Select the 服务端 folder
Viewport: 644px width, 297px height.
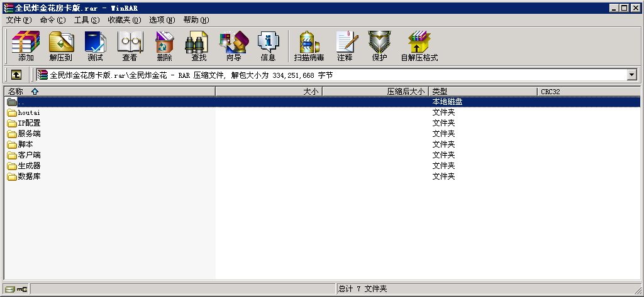[x=29, y=134]
